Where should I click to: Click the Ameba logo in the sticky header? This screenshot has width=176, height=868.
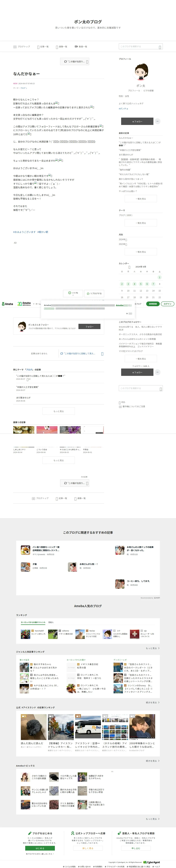tap(7, 304)
